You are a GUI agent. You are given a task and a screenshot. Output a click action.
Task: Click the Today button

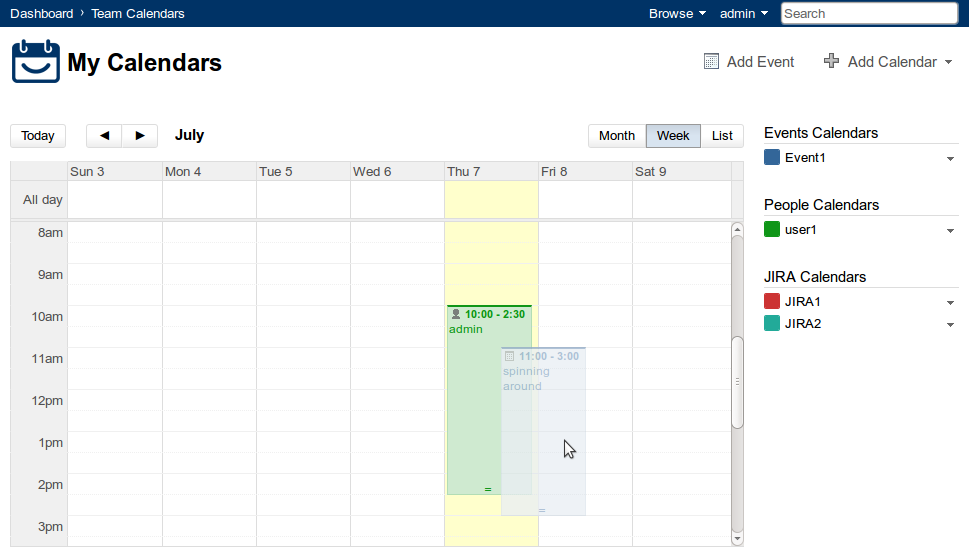pos(38,136)
